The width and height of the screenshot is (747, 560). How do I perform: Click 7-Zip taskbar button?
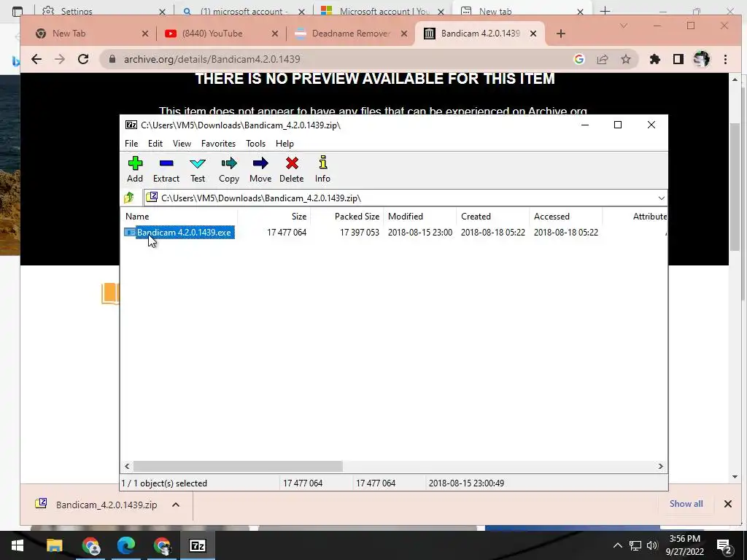[x=198, y=545]
